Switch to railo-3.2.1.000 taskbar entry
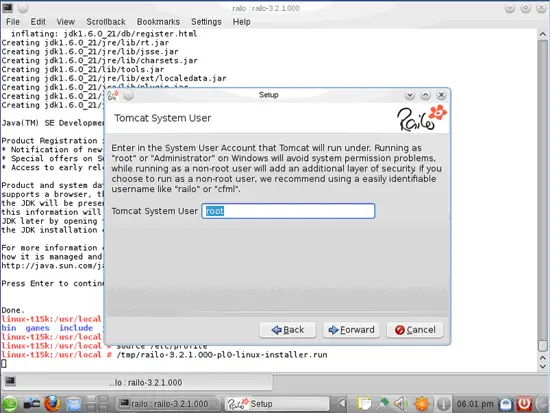 tap(168, 404)
